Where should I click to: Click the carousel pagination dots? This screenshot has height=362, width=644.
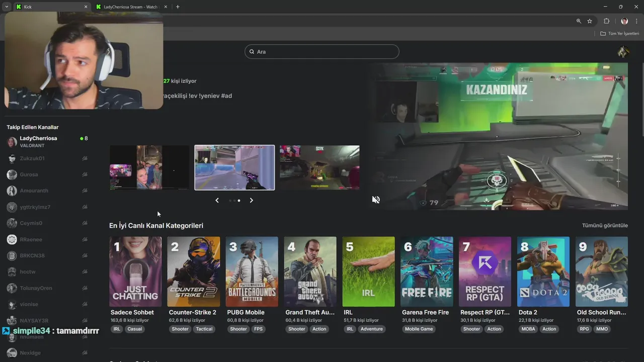[234, 201]
